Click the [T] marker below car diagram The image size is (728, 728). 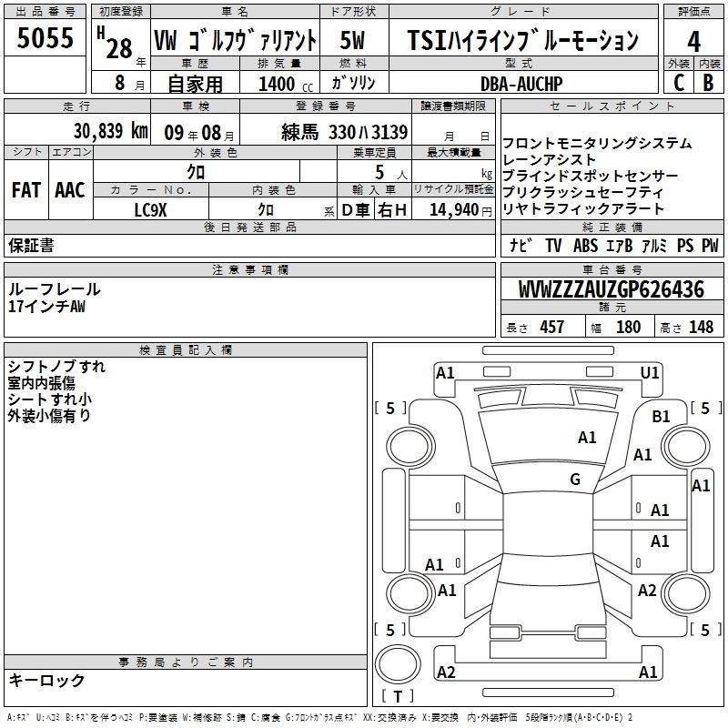point(397,697)
